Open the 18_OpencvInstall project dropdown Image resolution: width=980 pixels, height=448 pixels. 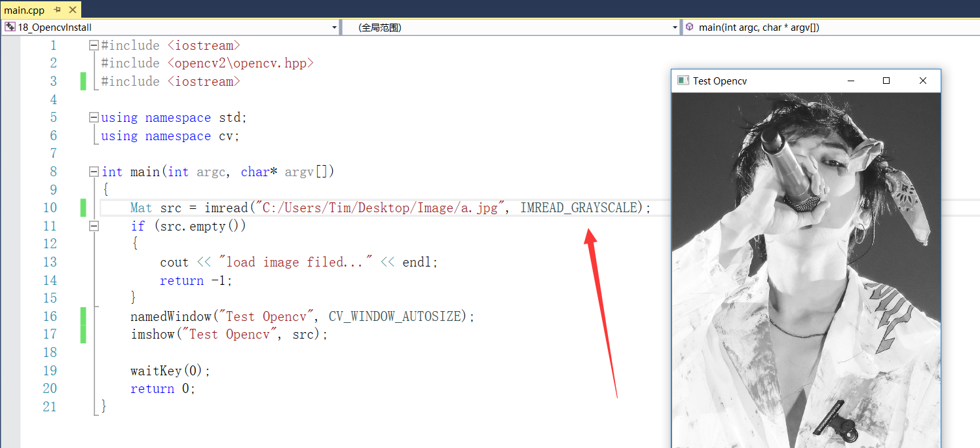[x=334, y=27]
